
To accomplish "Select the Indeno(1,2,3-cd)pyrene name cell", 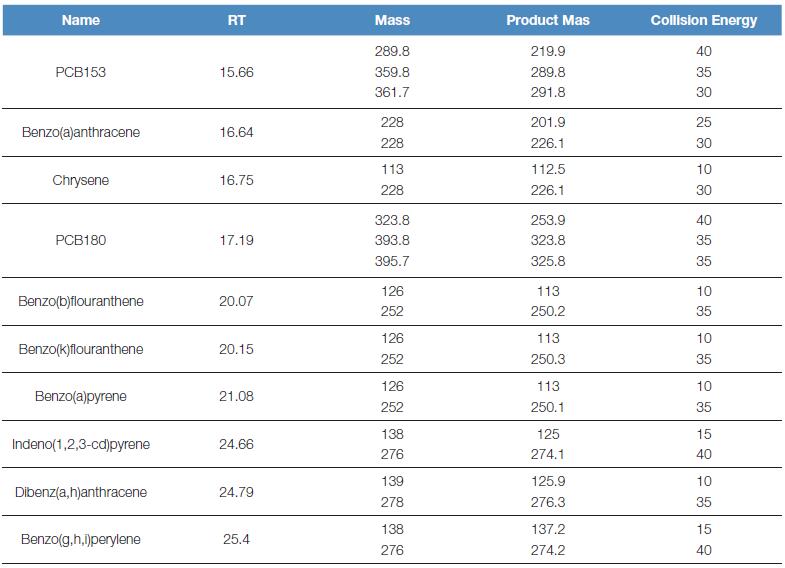I will coord(81,444).
